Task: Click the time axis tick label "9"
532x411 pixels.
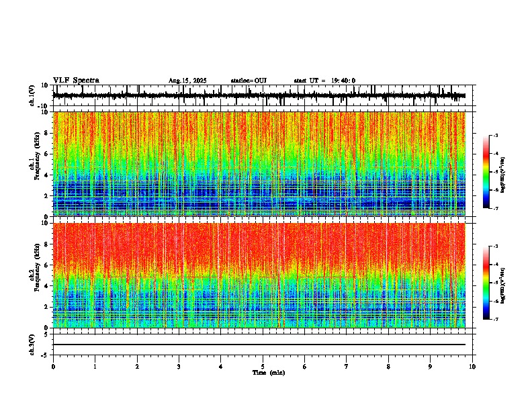Action: click(430, 367)
